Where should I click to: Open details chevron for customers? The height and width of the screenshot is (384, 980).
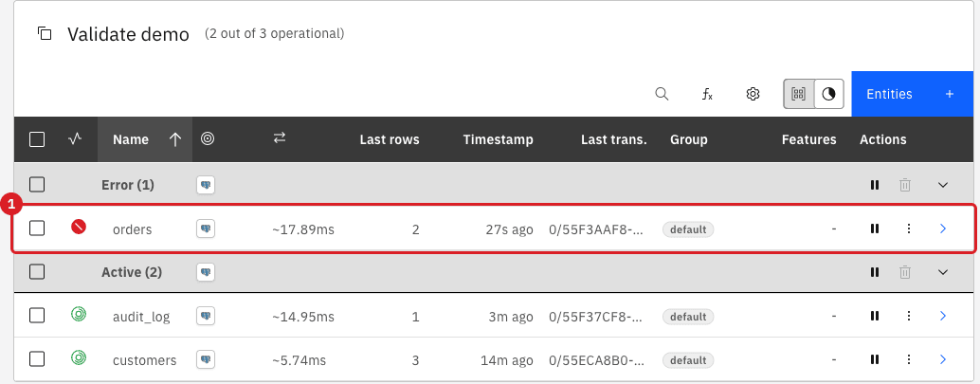pos(943,359)
